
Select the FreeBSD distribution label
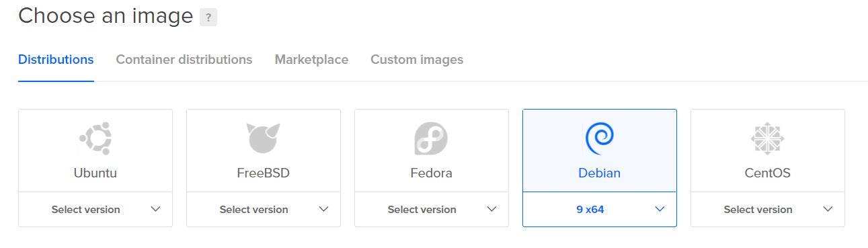[x=263, y=173]
